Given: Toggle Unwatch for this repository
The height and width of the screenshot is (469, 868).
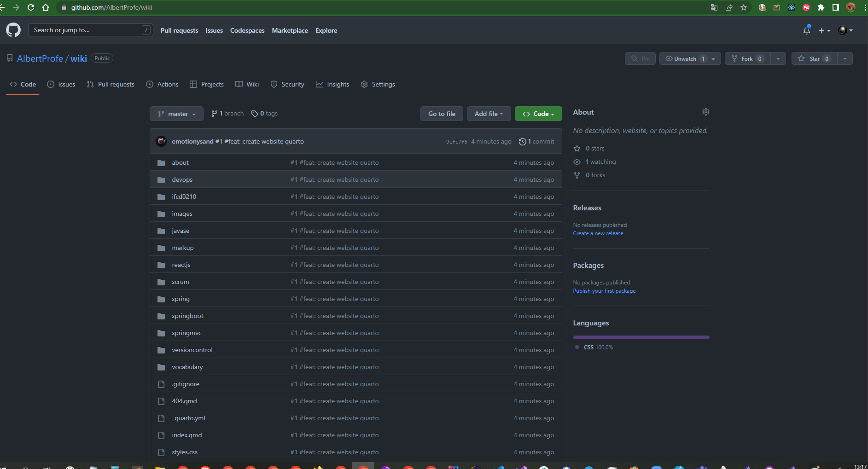Looking at the screenshot, I should (684, 58).
